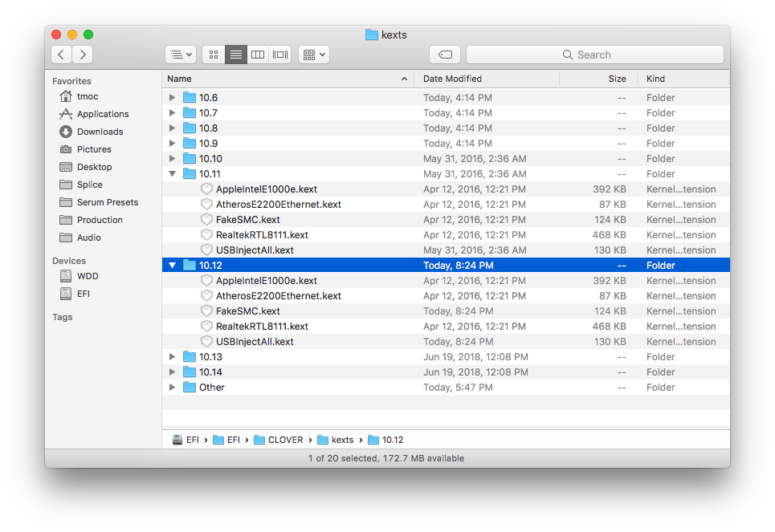Select FakeSMC.kext modified Today, 8:24 PM
This screenshot has height=532, width=775.
(x=446, y=311)
